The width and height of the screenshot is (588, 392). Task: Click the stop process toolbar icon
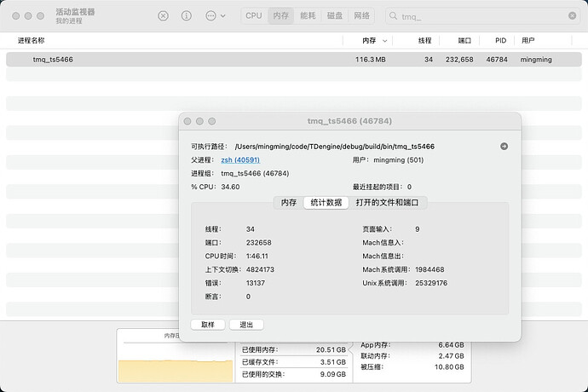pyautogui.click(x=163, y=15)
